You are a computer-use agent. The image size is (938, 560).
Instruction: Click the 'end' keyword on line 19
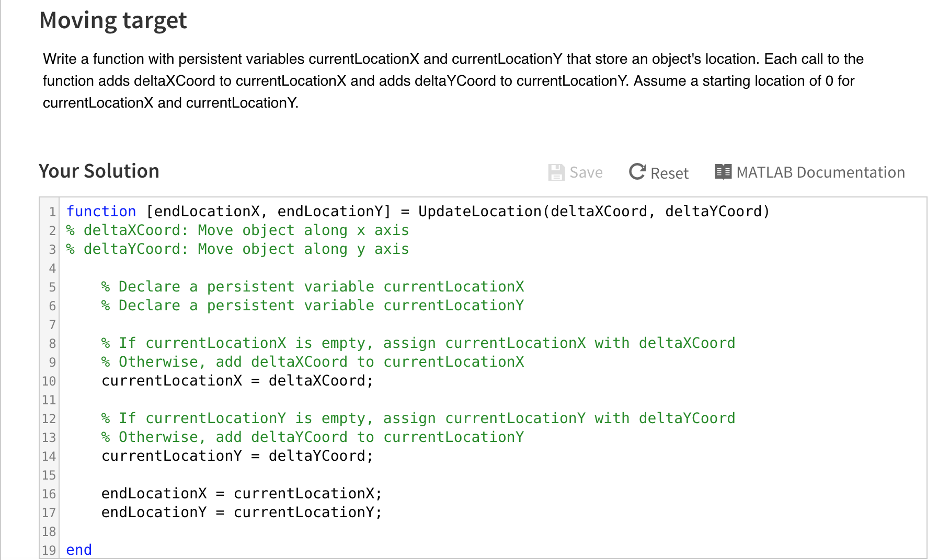click(79, 550)
